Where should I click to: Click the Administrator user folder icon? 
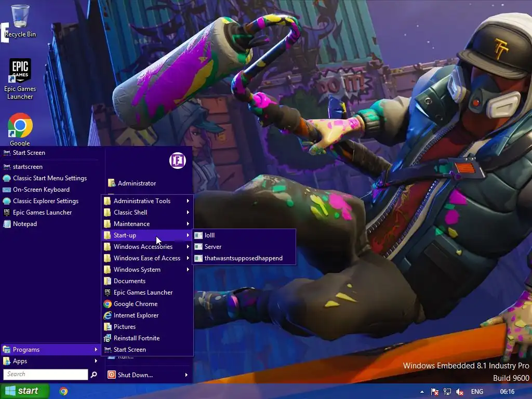[112, 183]
